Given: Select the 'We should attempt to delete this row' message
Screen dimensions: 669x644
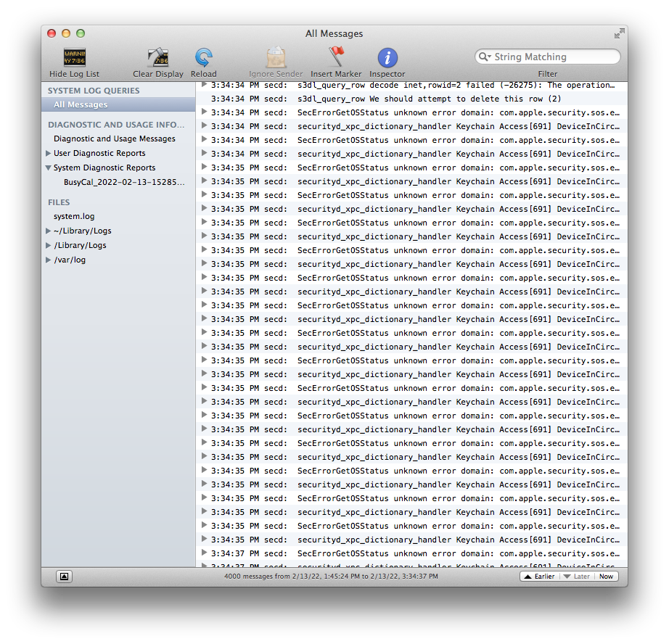Looking at the screenshot, I should pos(411,99).
